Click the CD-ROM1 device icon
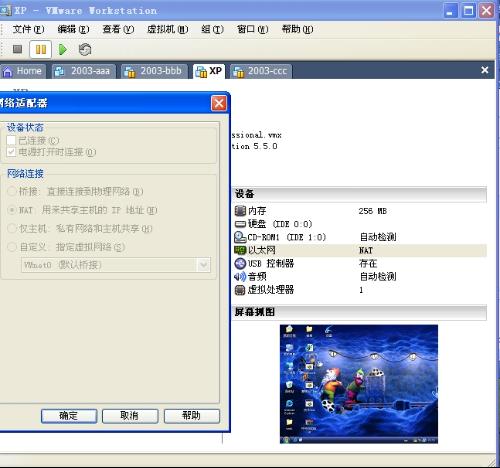 pos(240,237)
